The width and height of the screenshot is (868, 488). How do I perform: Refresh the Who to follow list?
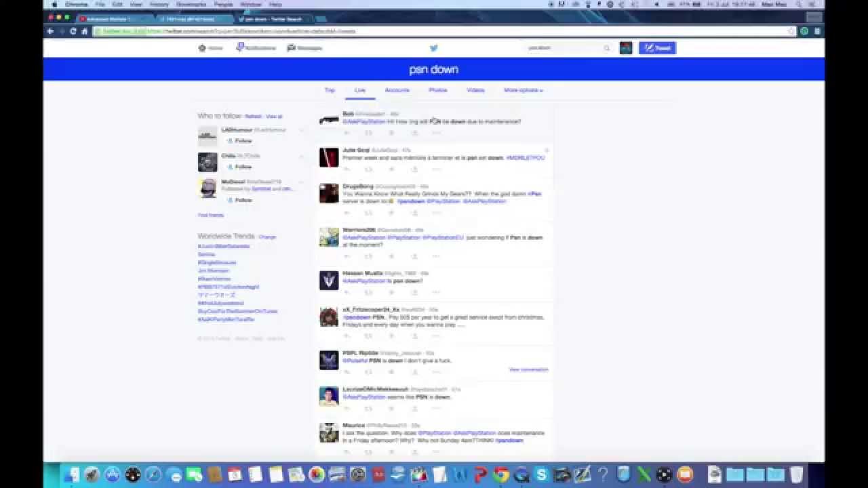(253, 117)
